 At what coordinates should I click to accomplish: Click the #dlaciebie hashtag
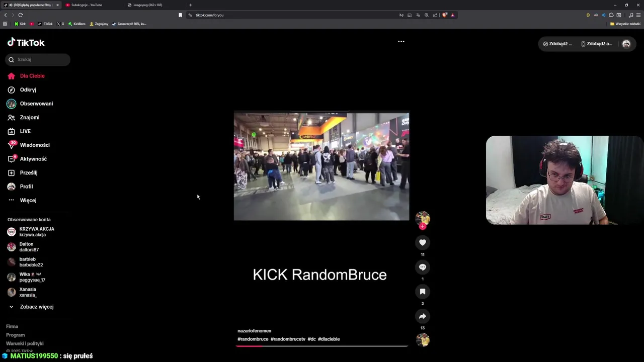[329, 339]
